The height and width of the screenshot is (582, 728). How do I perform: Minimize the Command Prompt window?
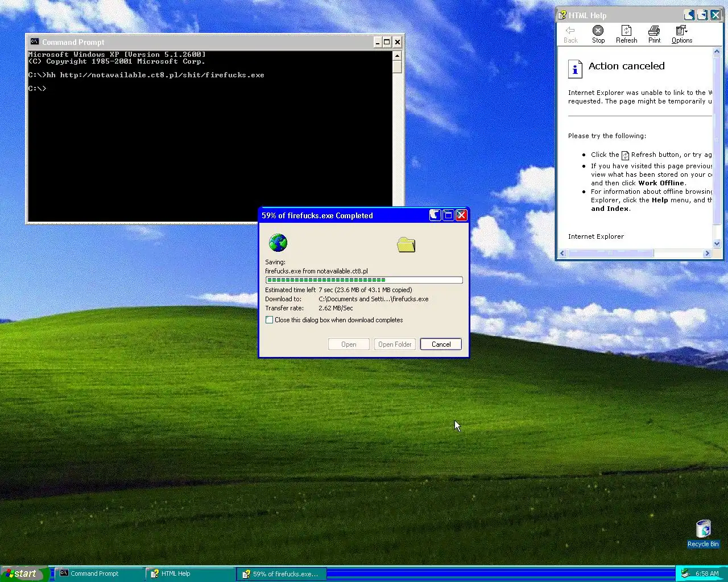click(377, 42)
